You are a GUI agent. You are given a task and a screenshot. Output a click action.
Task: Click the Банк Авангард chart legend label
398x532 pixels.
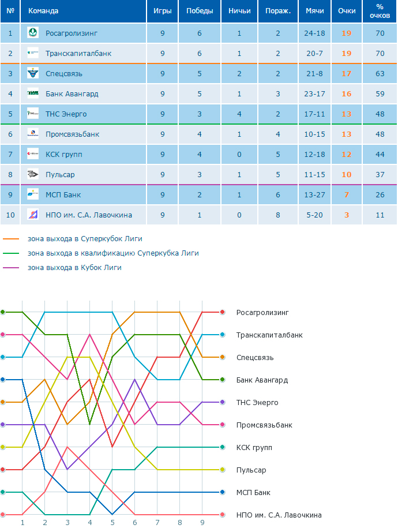click(262, 380)
